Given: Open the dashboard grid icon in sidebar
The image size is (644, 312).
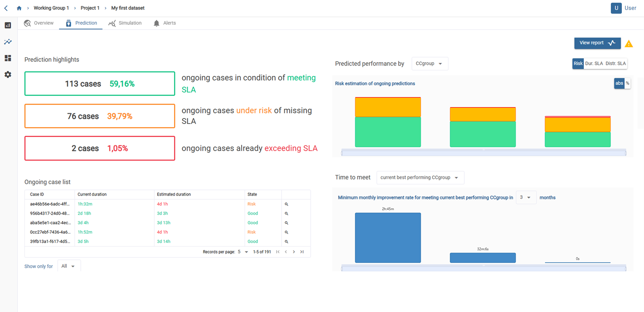Looking at the screenshot, I should click(8, 58).
